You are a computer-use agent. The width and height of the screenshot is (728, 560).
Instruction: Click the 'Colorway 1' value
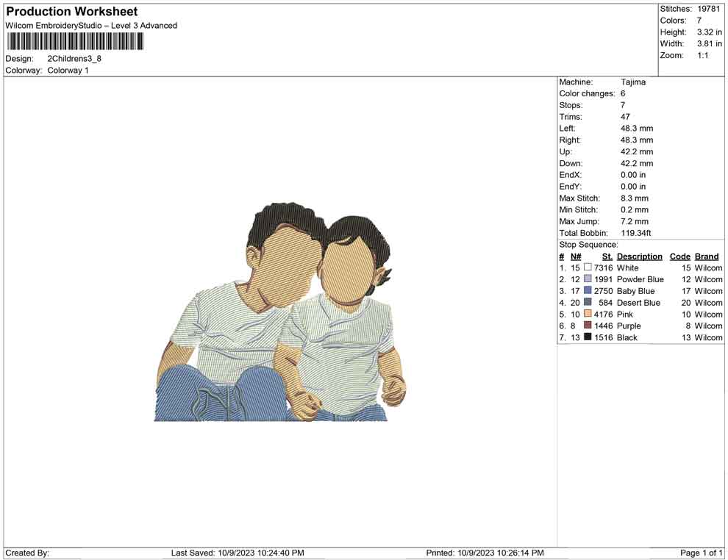coord(68,71)
